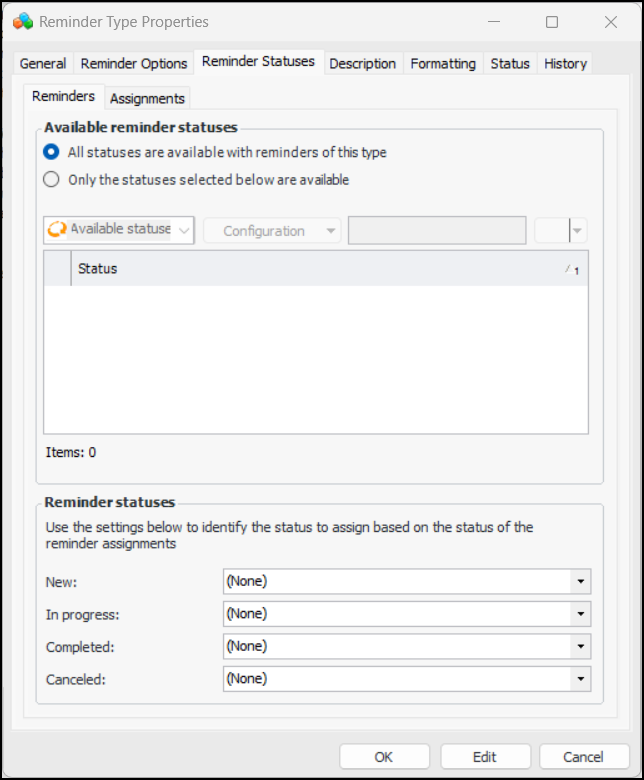Select 'Only the statuses selected below' option

(x=52, y=181)
